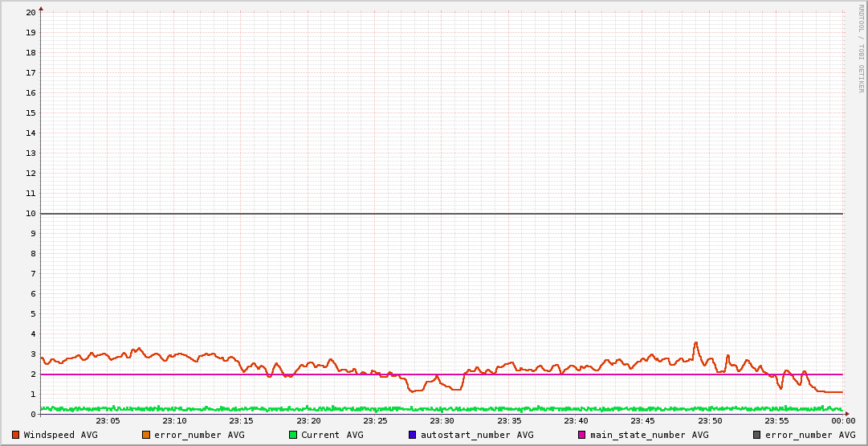Select the Current AVG legend label

[x=332, y=435]
